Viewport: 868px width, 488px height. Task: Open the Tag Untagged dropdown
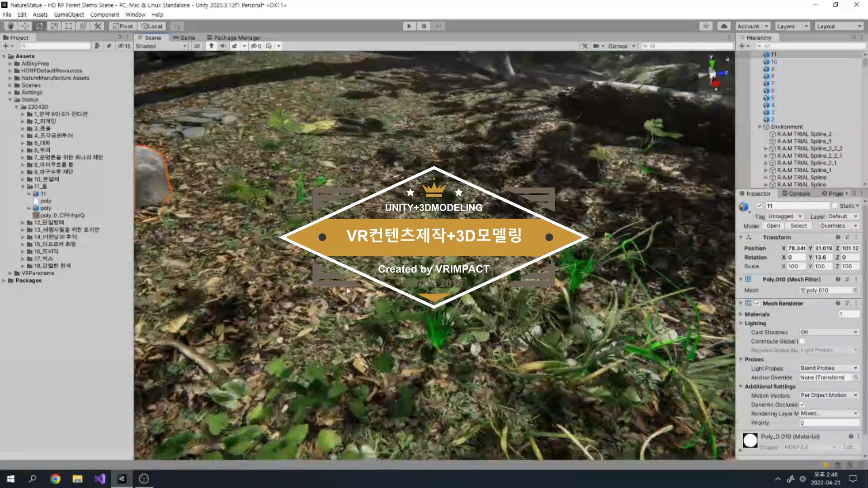(785, 216)
